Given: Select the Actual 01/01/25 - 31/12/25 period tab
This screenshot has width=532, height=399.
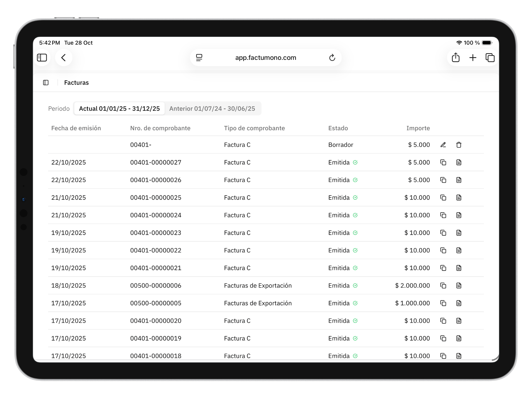Looking at the screenshot, I should 119,109.
